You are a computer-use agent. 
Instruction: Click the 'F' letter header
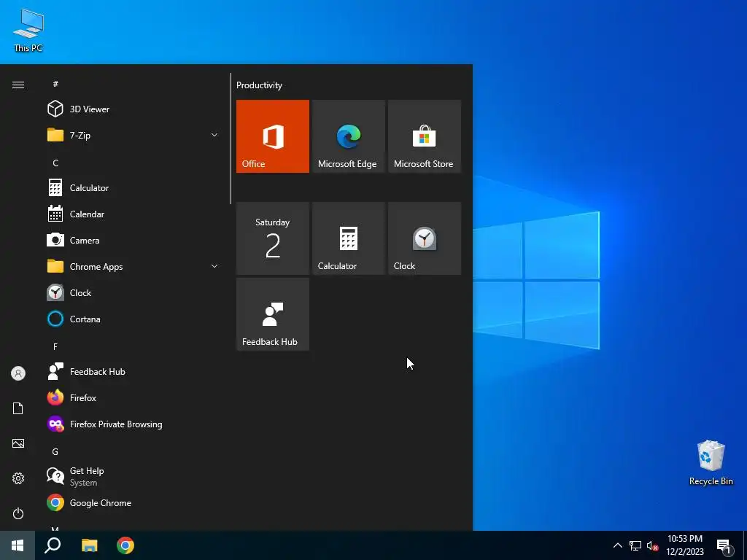pyautogui.click(x=55, y=346)
